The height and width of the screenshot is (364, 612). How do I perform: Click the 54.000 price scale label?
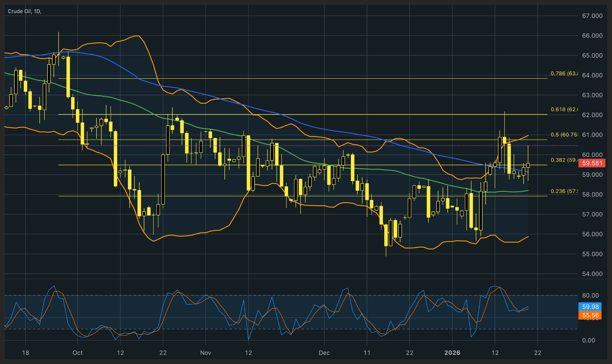tap(592, 274)
